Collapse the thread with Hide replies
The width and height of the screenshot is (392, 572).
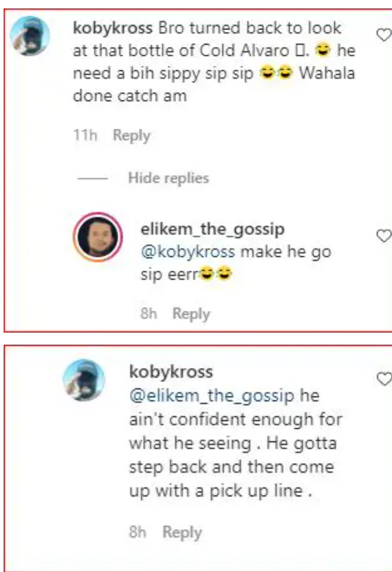click(x=168, y=178)
